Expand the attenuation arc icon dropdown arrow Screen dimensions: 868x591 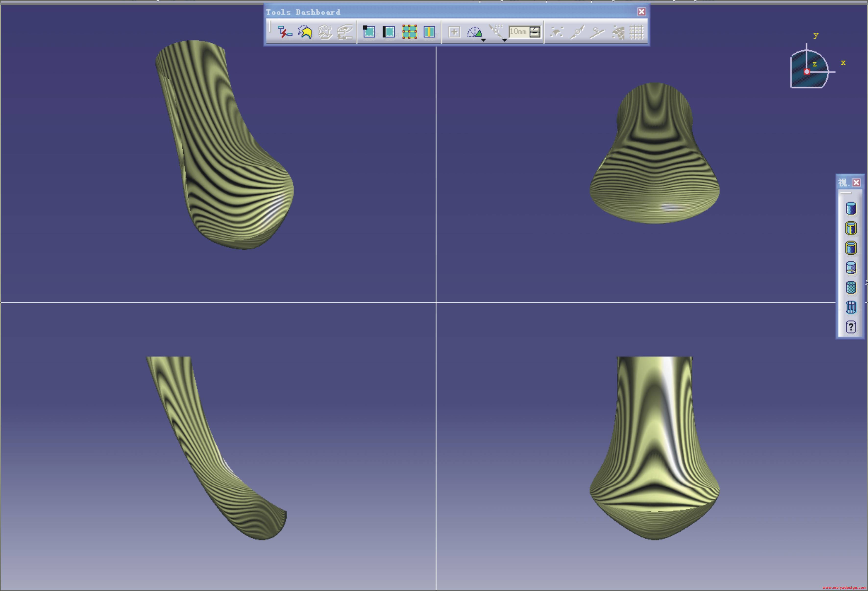pyautogui.click(x=483, y=40)
